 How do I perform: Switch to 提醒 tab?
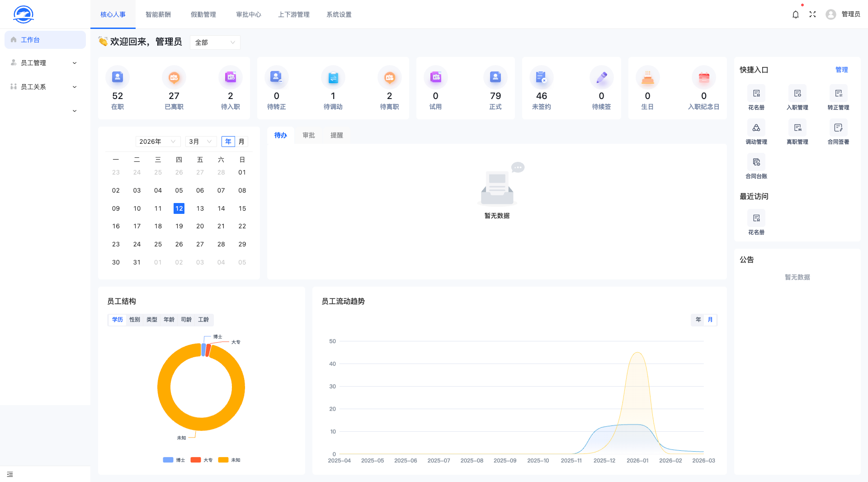337,135
